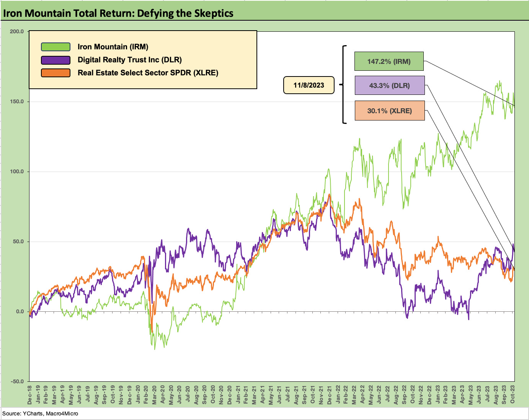This screenshot has width=529, height=420.
Task: Click the Dec-21 x-axis label
Action: [x=330, y=395]
